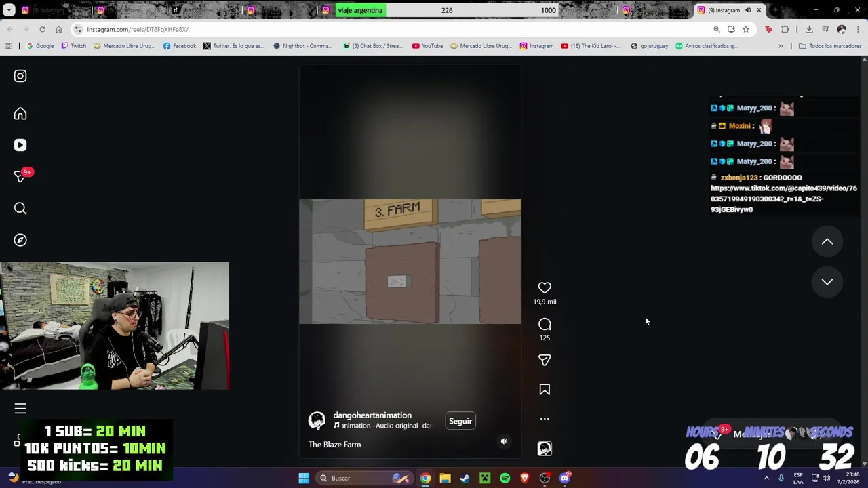Click the reel video to pause it

click(x=410, y=262)
